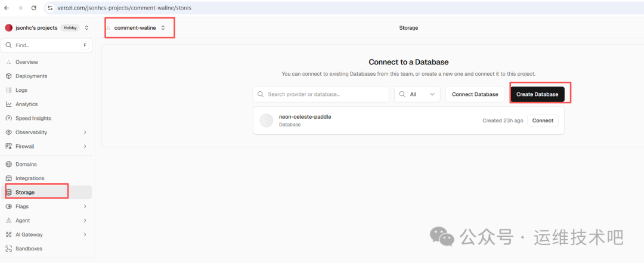Click the Connect Database button
The height and width of the screenshot is (263, 644).
click(x=475, y=94)
